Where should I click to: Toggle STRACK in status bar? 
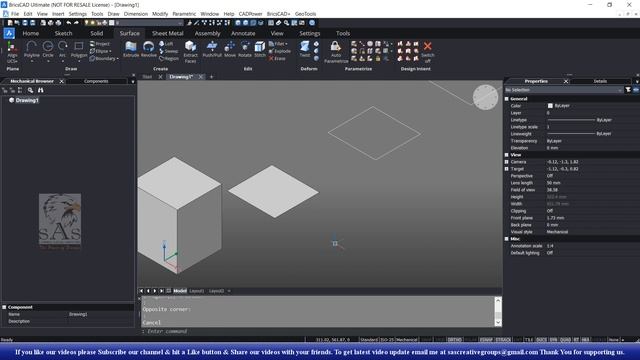(x=503, y=340)
